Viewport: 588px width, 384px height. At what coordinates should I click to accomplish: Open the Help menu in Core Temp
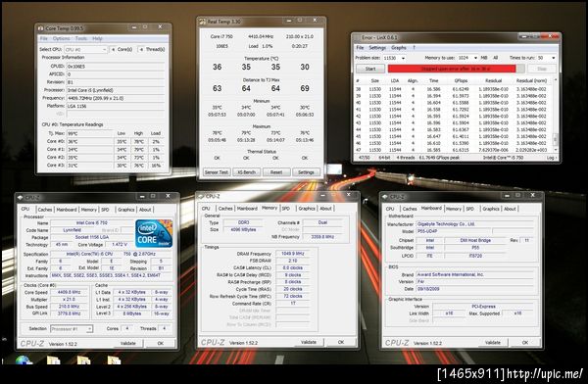point(97,38)
